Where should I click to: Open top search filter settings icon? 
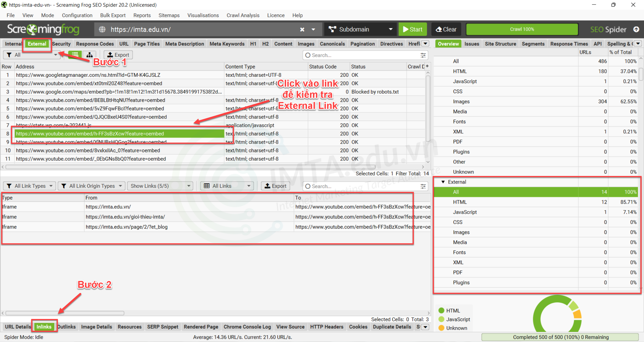(423, 55)
